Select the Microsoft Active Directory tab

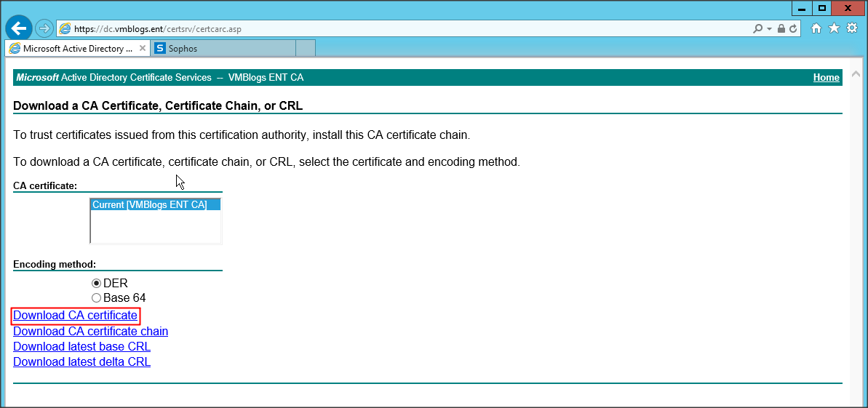(x=73, y=49)
